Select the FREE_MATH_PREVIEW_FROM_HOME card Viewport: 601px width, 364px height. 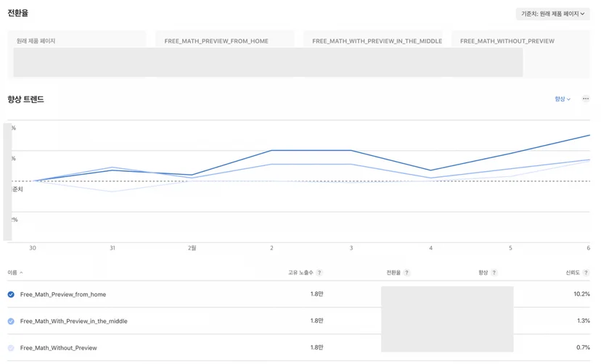[224, 54]
